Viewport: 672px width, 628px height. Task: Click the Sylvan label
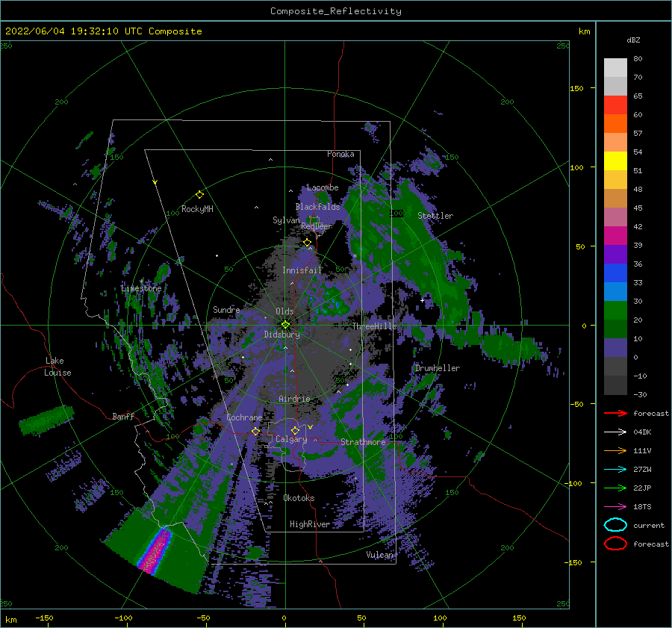tap(286, 220)
